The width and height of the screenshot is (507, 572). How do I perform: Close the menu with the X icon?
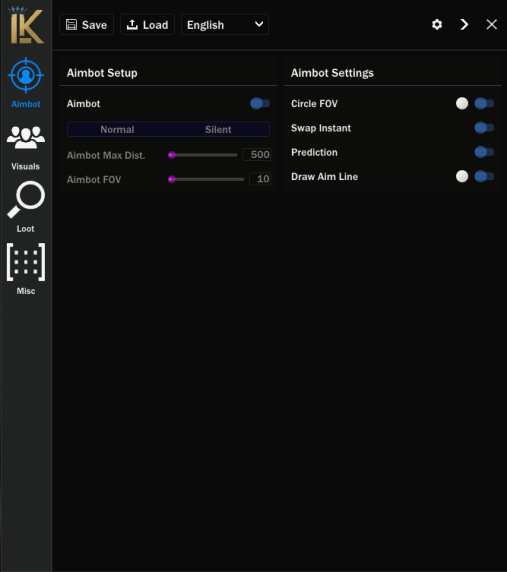(x=491, y=24)
